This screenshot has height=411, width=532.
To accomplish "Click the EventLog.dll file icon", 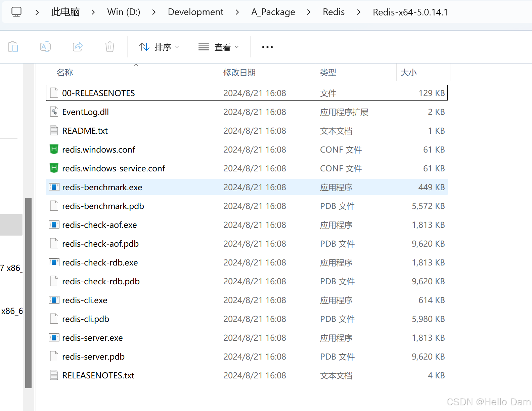I will (54, 112).
